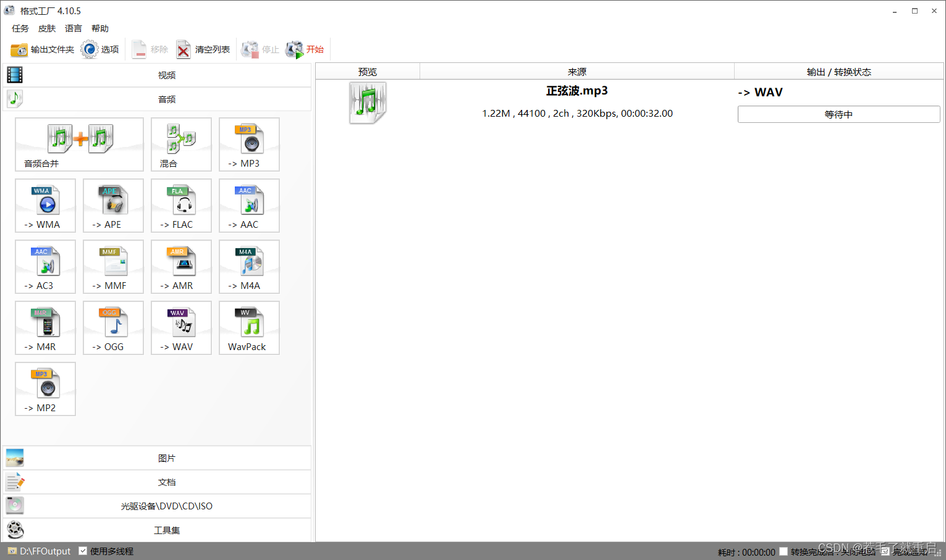Click the file info 1.22M, 44100, 2ch text
This screenshot has height=560, width=946.
pos(577,114)
